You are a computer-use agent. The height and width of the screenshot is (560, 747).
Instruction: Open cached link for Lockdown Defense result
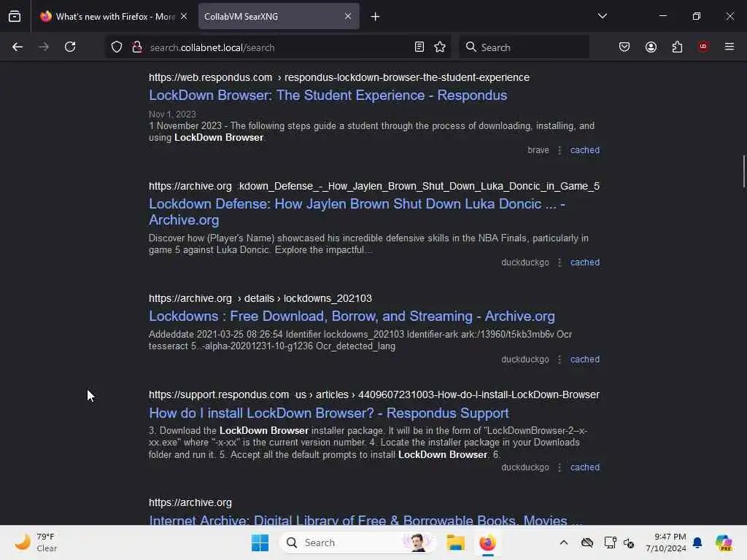click(584, 262)
